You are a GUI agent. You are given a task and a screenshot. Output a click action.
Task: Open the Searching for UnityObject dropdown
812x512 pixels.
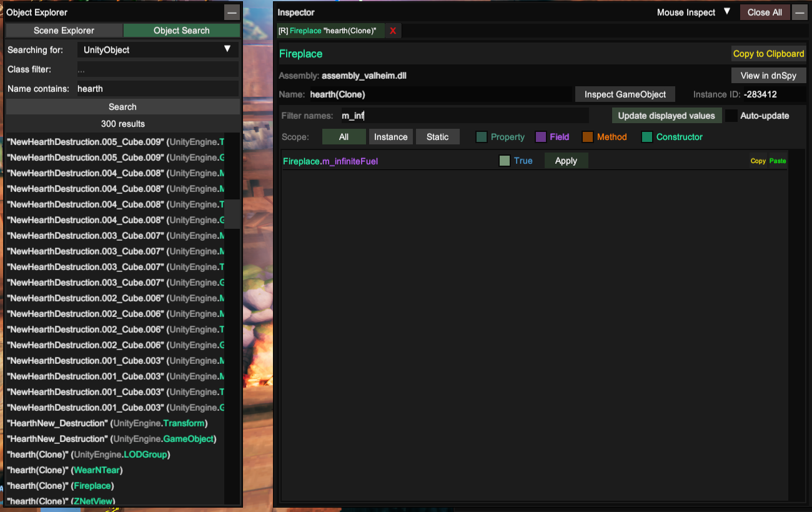pos(158,49)
